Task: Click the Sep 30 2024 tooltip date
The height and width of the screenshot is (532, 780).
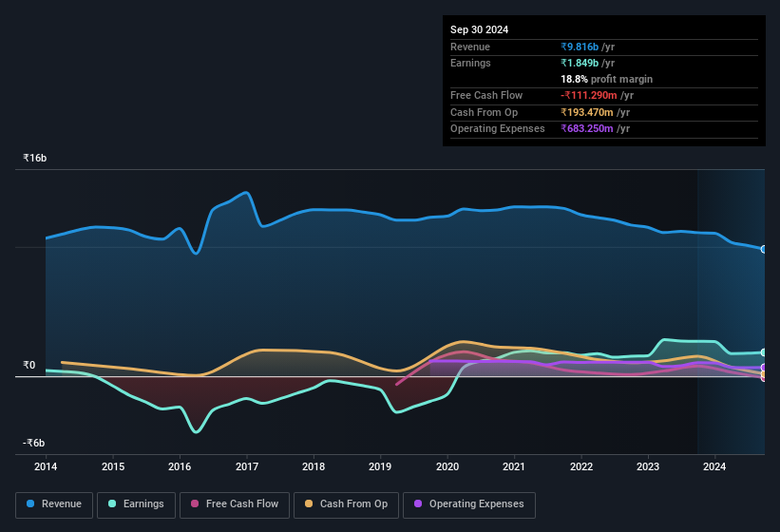Action: tap(479, 29)
